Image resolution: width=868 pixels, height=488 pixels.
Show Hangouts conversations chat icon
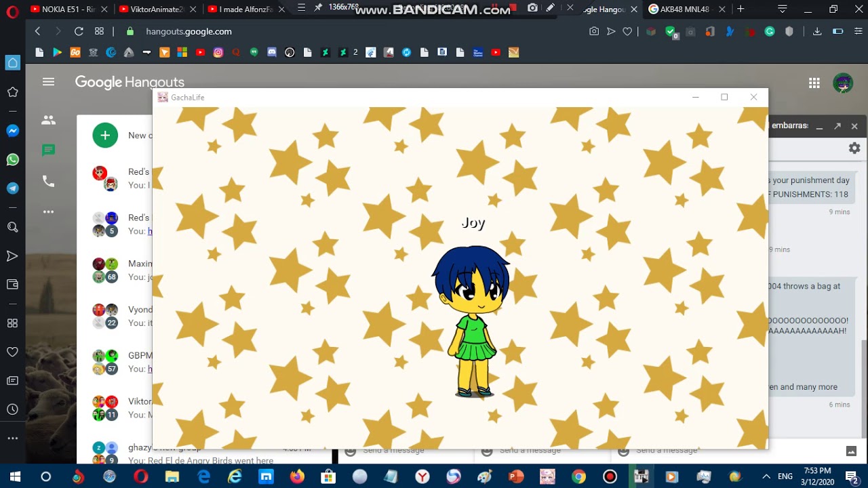point(48,150)
